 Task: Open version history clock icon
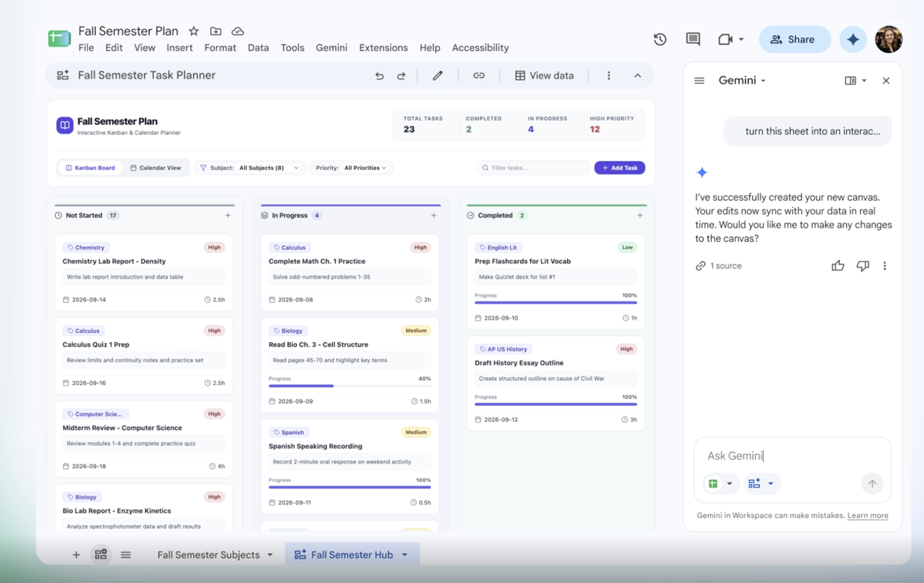660,39
